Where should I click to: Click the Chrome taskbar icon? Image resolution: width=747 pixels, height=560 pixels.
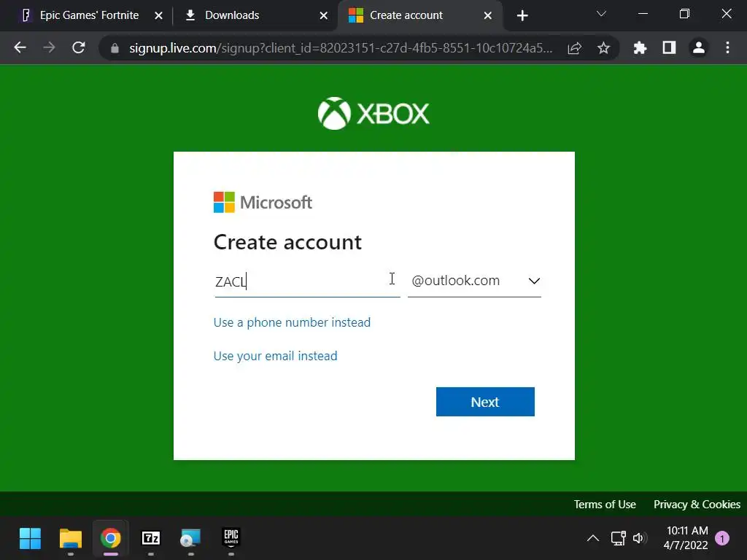111,539
